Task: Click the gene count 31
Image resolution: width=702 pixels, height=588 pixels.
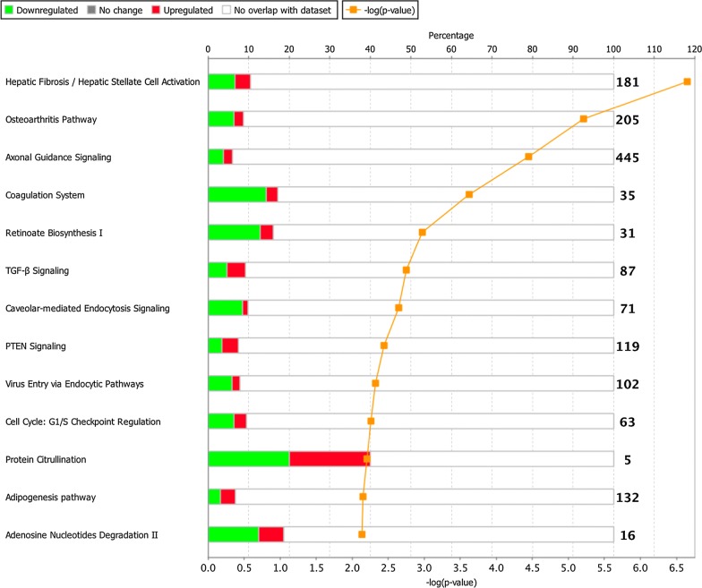Action: pyautogui.click(x=627, y=233)
